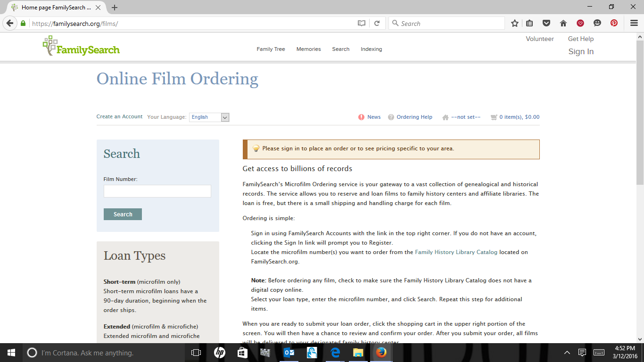
Task: Click the Online Film Ordering heading
Action: pyautogui.click(x=177, y=79)
